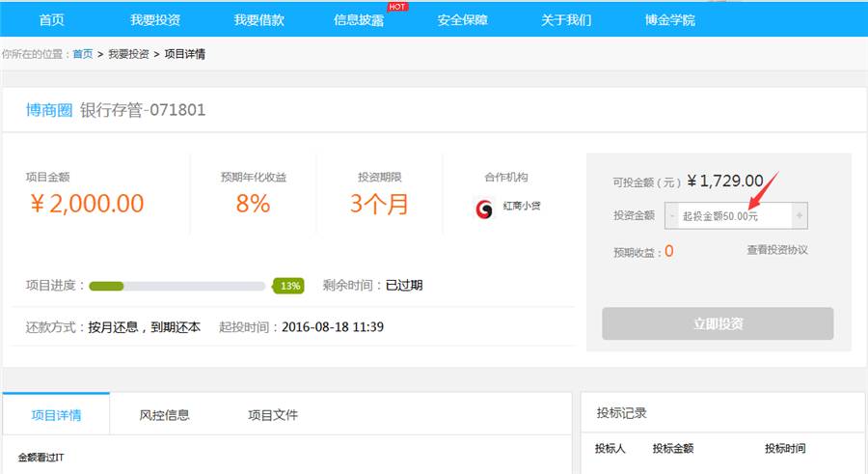Click 我要投资 breadcrumb link
Viewport: 868px width, 474px height.
[128, 54]
